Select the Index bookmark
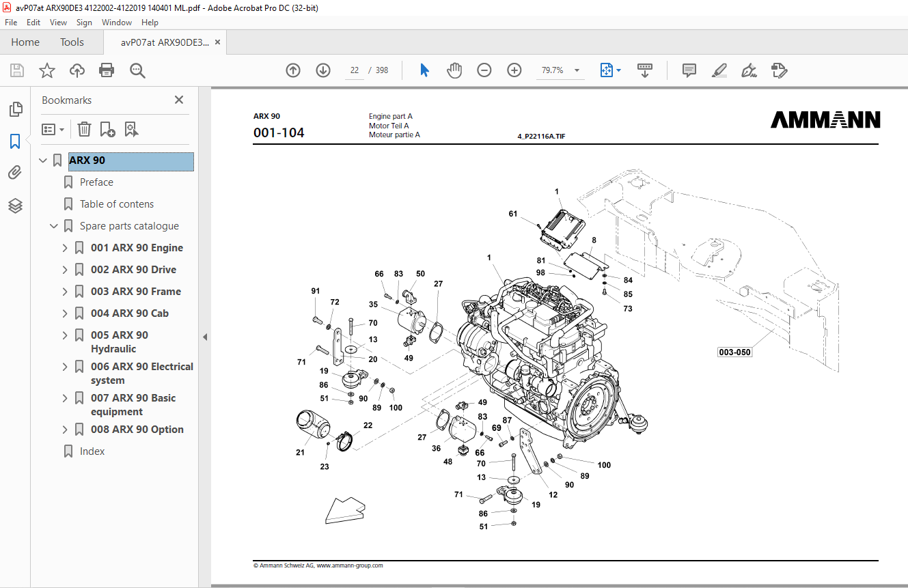The height and width of the screenshot is (588, 908). 92,451
